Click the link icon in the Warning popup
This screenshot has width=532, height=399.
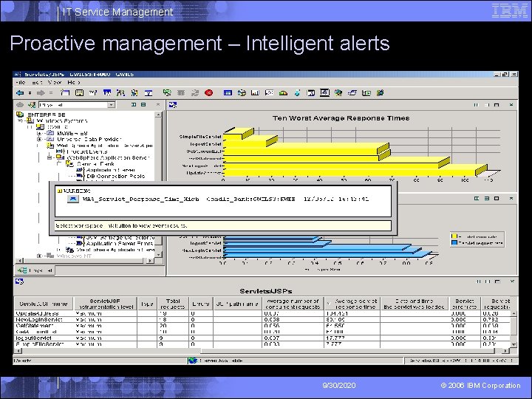[x=73, y=199]
